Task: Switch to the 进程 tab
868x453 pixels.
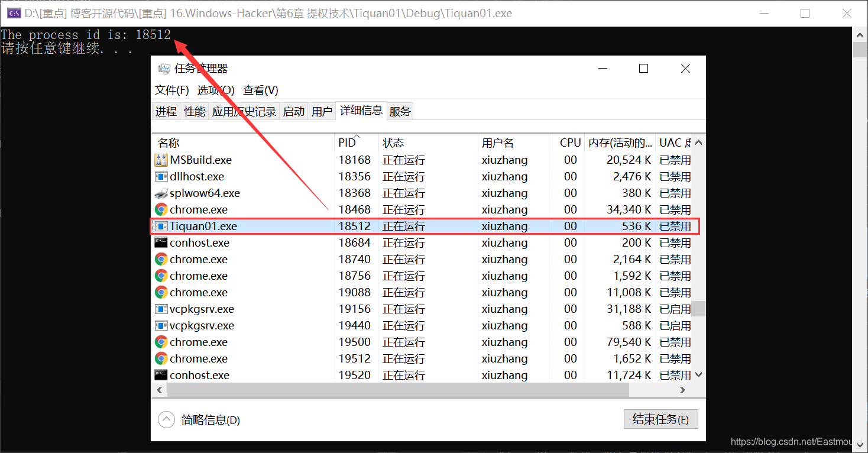Action: tap(166, 111)
